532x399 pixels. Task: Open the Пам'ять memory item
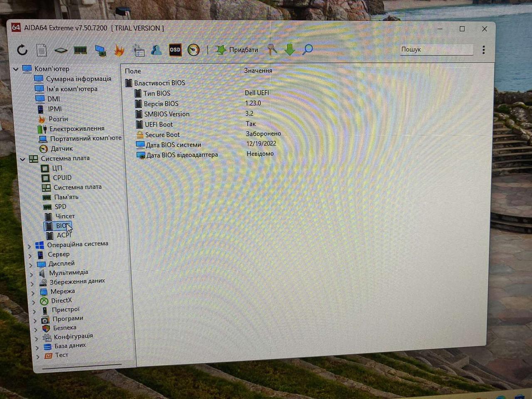pos(66,197)
